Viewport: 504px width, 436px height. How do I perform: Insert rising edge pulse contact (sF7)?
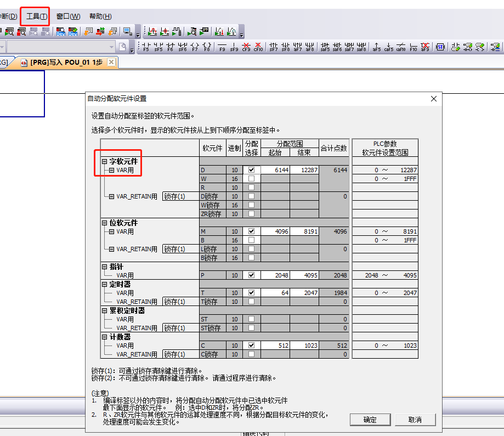point(274,47)
